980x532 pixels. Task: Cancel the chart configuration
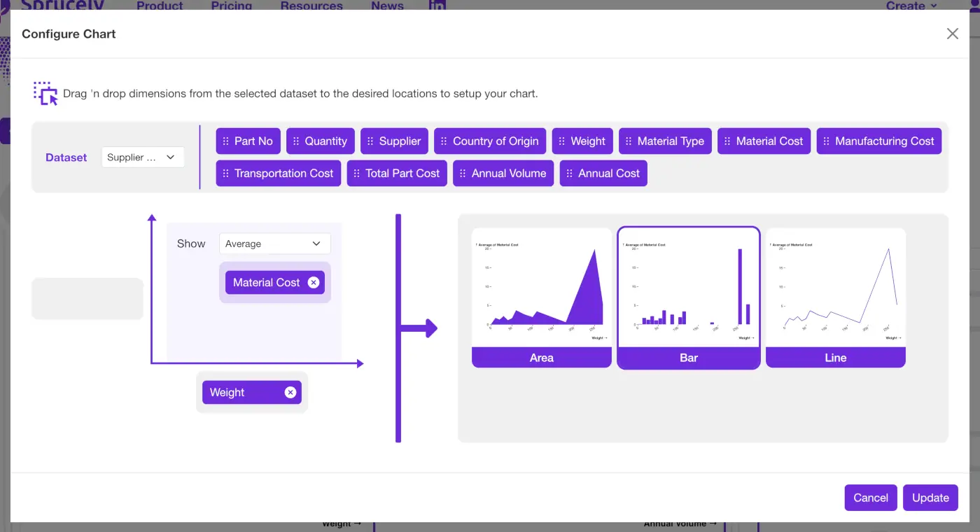point(871,497)
